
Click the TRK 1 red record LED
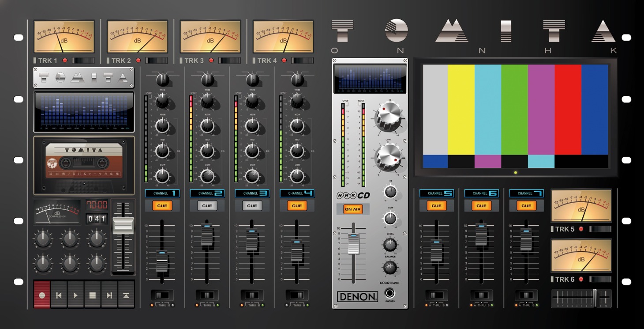click(65, 60)
